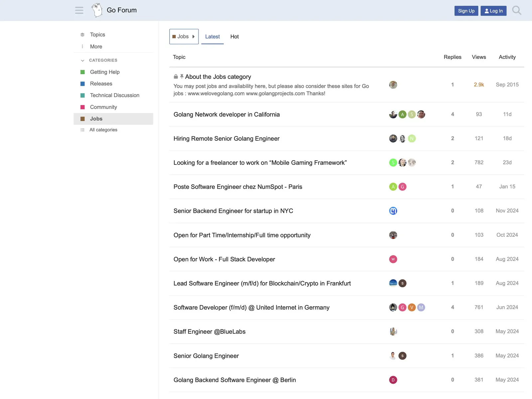
Task: Click green S avatar on Mobile Gaming Framework row
Action: [x=393, y=163]
